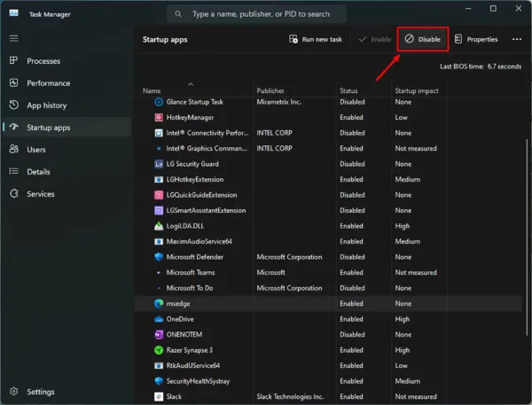Click the search box for name, publisher, PID

[256, 14]
